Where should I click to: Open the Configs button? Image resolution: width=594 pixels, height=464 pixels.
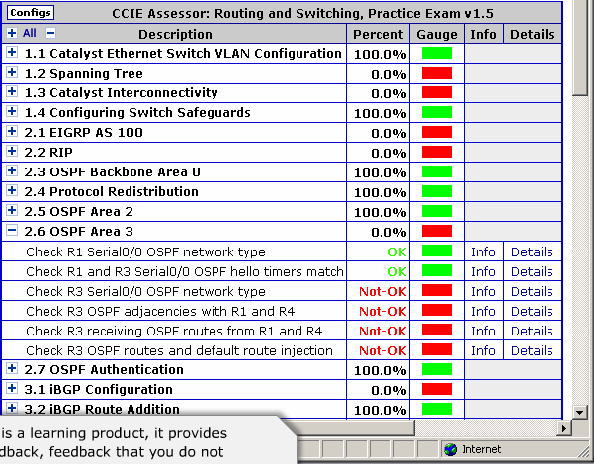(x=30, y=12)
